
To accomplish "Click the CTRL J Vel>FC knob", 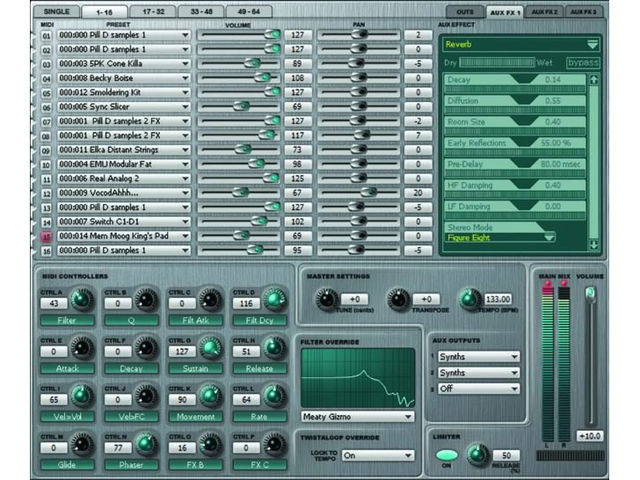I will point(146,396).
